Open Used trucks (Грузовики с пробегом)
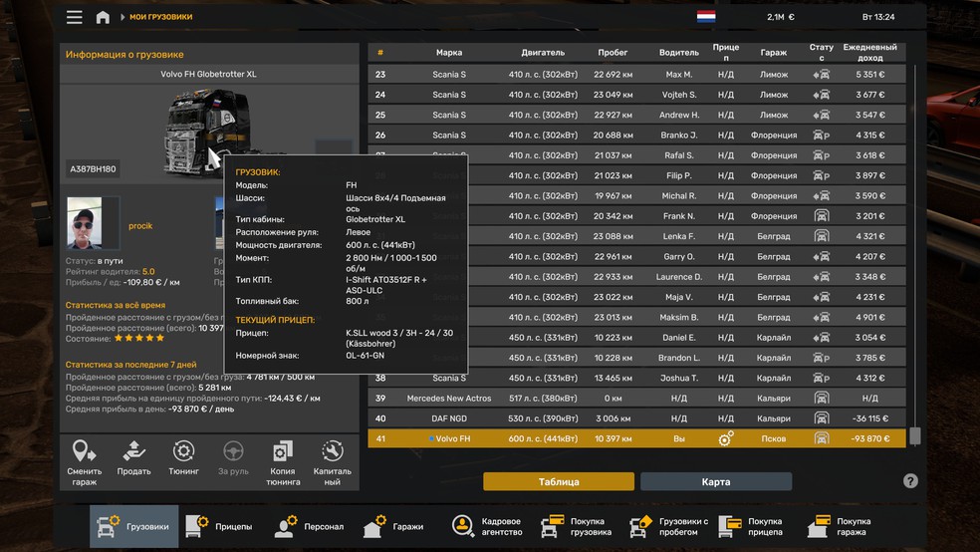The height and width of the screenshot is (552, 980). pyautogui.click(x=668, y=526)
